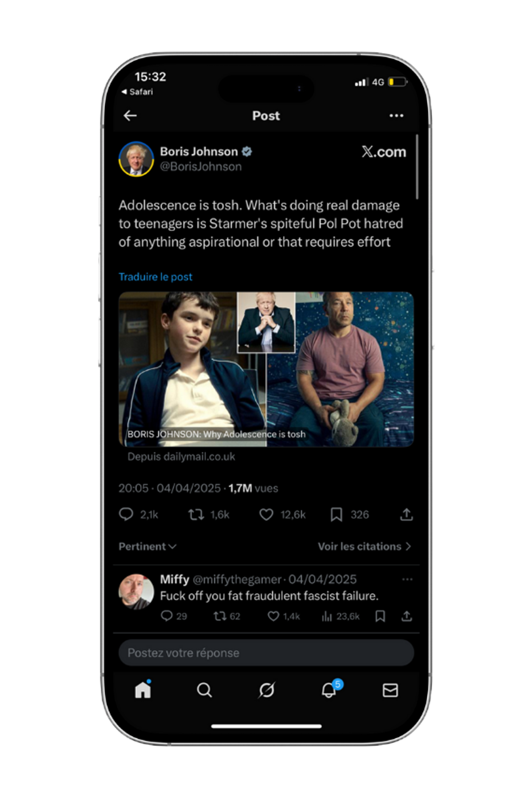Image resolution: width=532 pixels, height=798 pixels.
Task: Bookmark Boris Johnson's post
Action: coord(336,514)
